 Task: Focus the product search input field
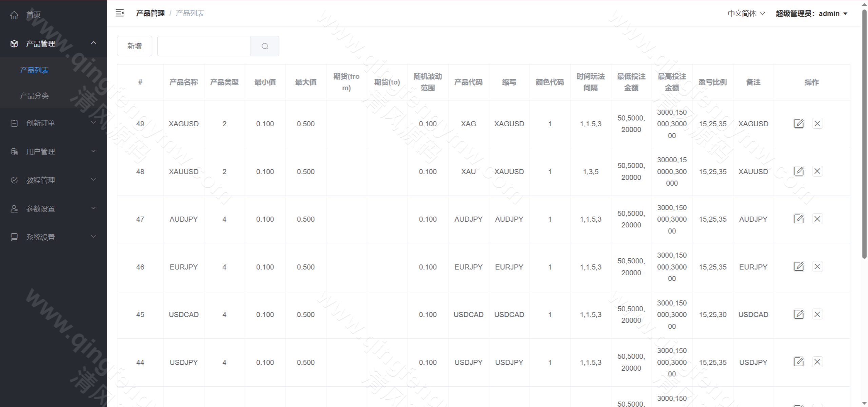[x=204, y=46]
